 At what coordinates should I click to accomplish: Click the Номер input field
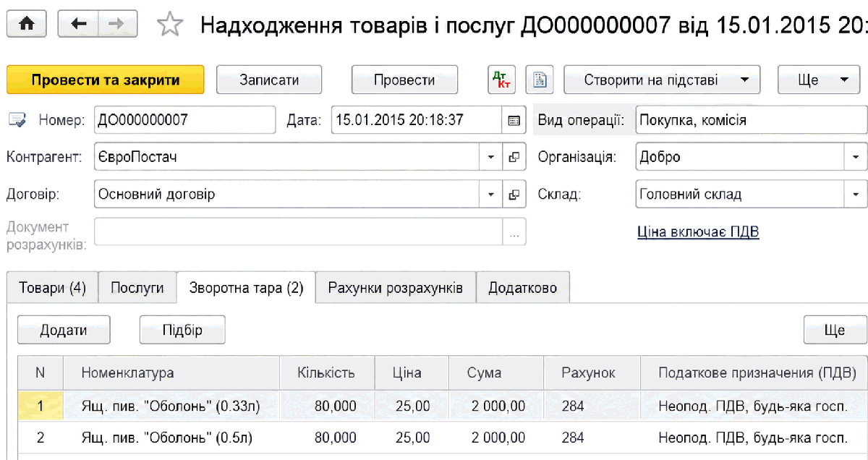click(184, 120)
